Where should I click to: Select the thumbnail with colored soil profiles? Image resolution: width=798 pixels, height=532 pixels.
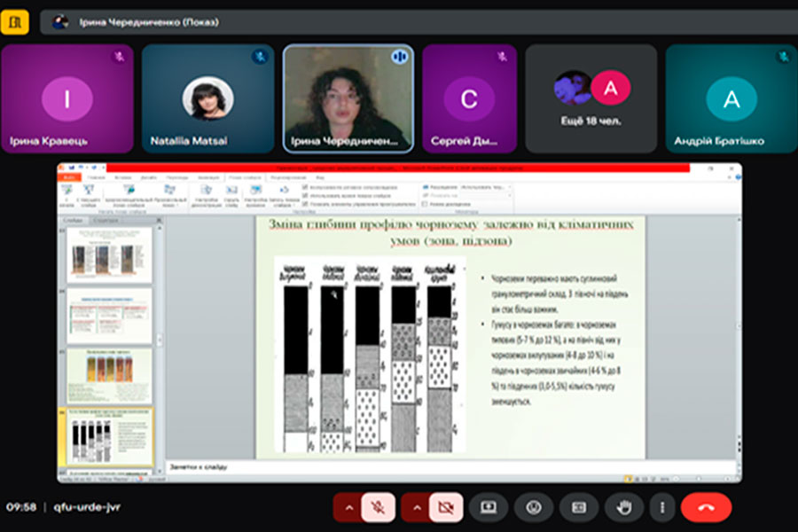coord(109,376)
